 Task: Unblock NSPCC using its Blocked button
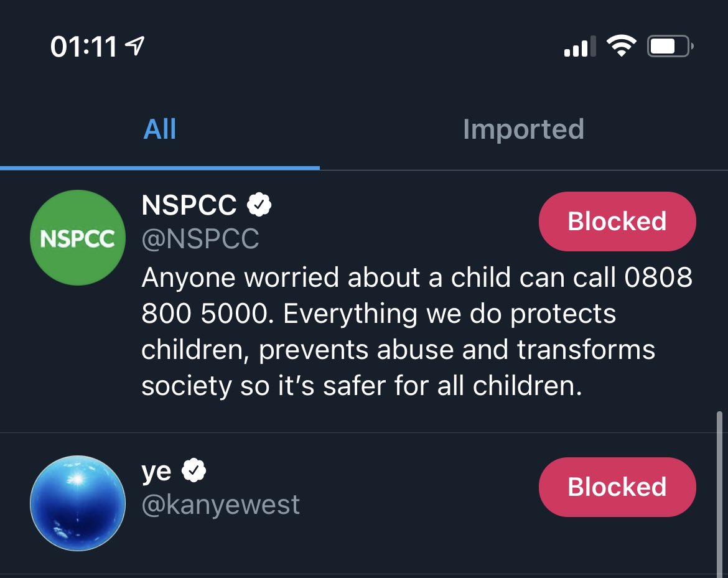point(617,221)
